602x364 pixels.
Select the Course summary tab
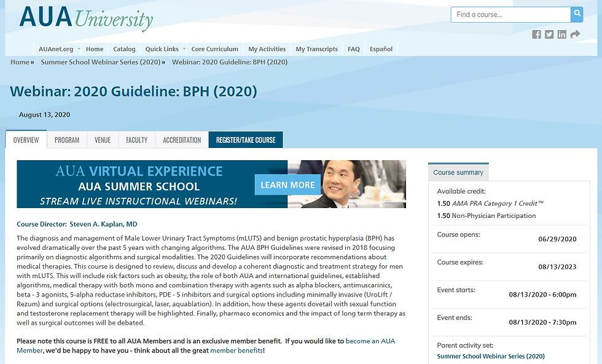(x=458, y=172)
